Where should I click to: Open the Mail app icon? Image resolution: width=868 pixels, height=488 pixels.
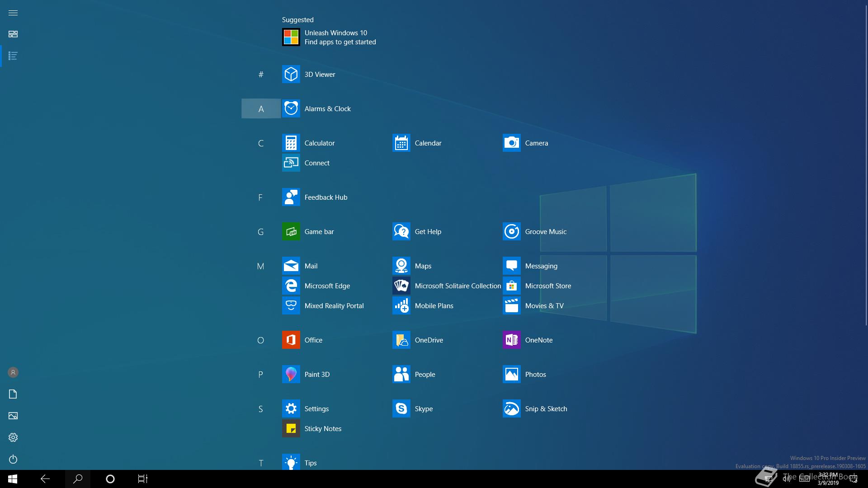coord(291,266)
